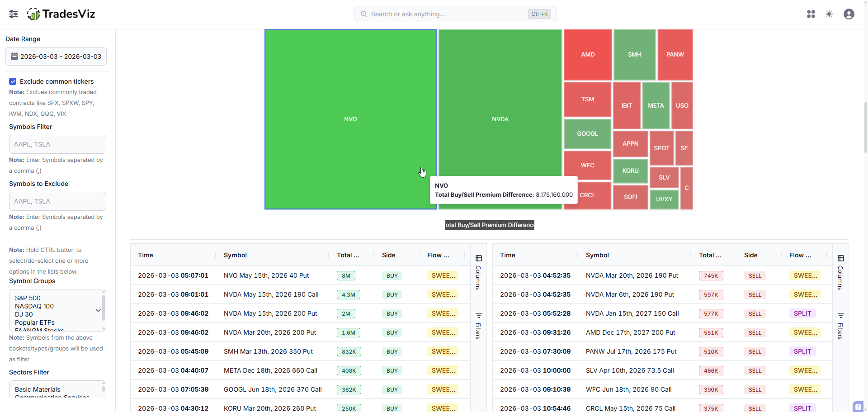The image size is (868, 412).
Task: Open the Date Range picker
Action: point(56,57)
